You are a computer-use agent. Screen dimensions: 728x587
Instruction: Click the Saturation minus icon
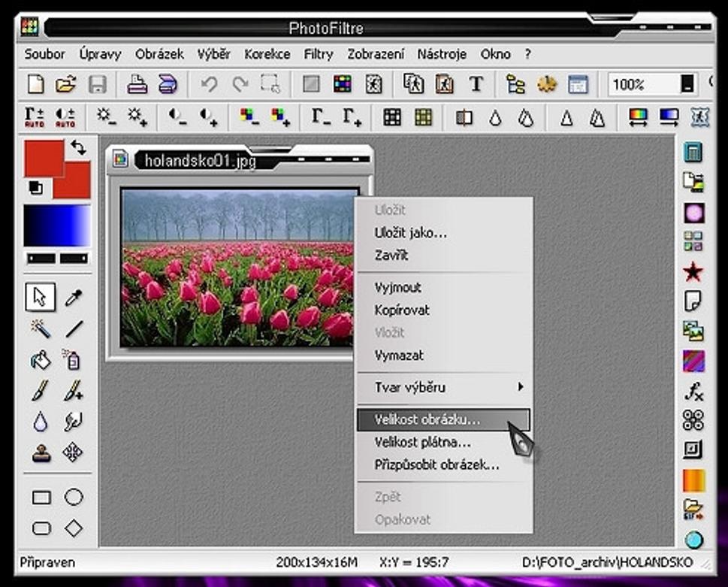[249, 117]
